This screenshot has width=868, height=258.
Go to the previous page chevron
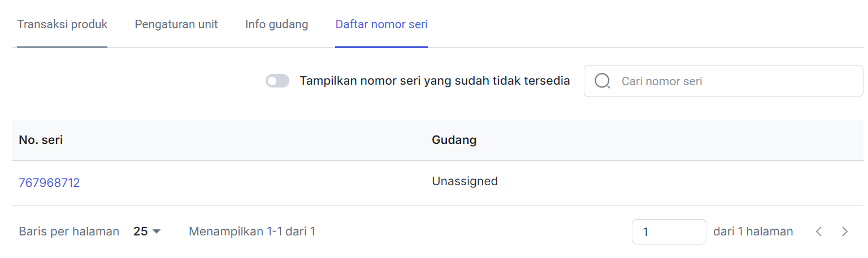click(819, 231)
